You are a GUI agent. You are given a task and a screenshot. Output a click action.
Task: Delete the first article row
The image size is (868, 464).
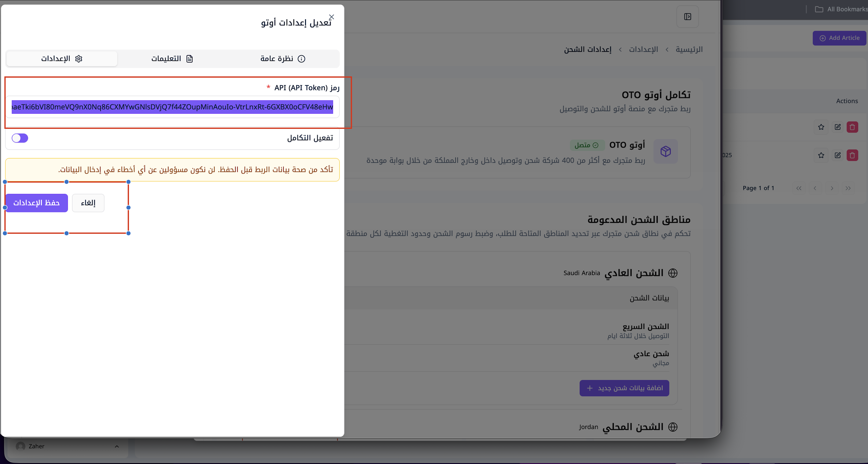[852, 127]
